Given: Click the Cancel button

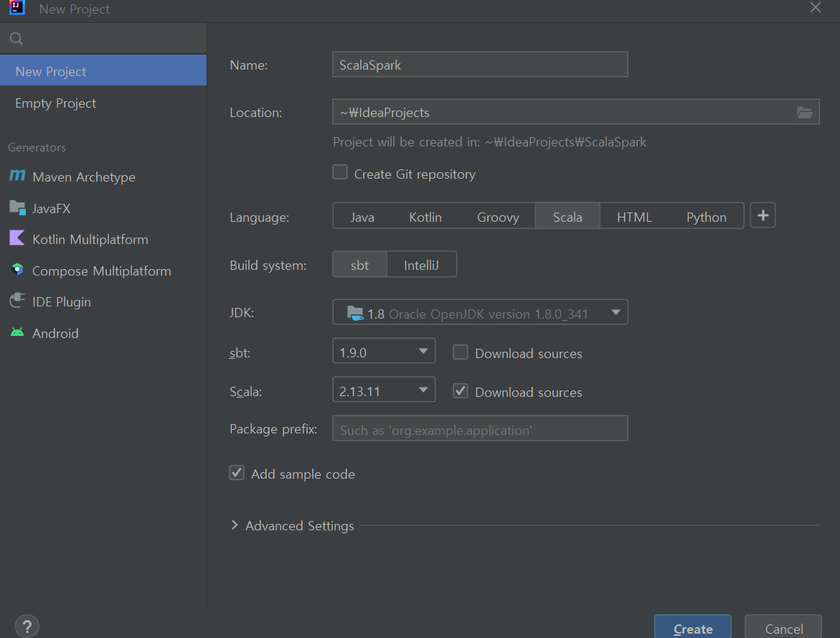Looking at the screenshot, I should click(783, 627).
